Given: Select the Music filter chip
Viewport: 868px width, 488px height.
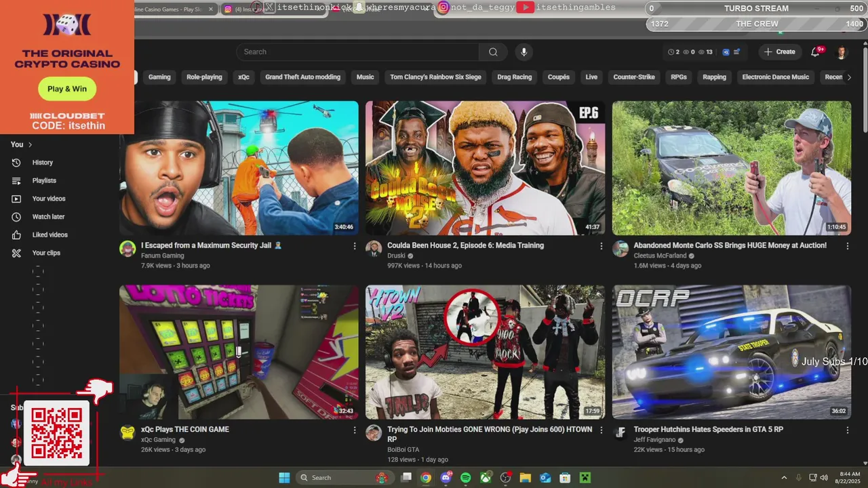Looking at the screenshot, I should pos(365,77).
